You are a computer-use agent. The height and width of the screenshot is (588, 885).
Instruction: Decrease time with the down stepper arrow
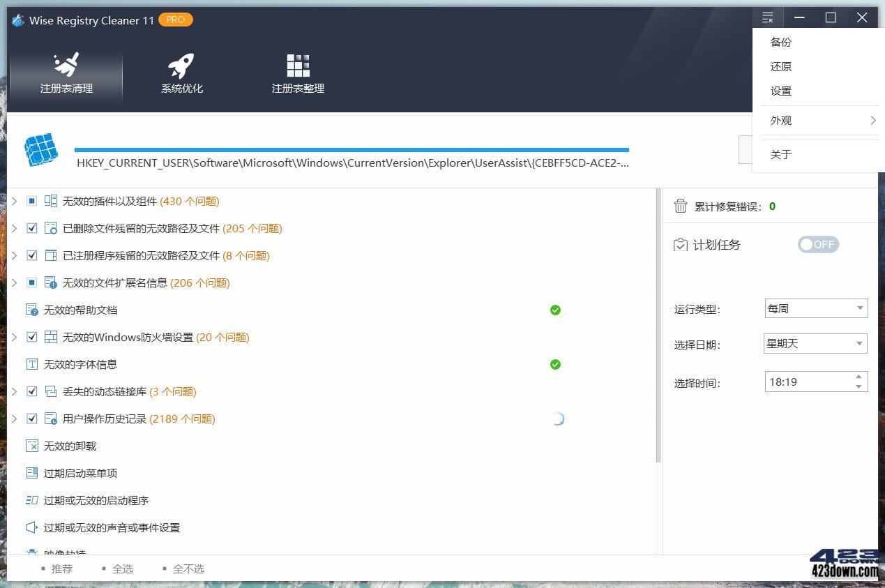pos(859,386)
